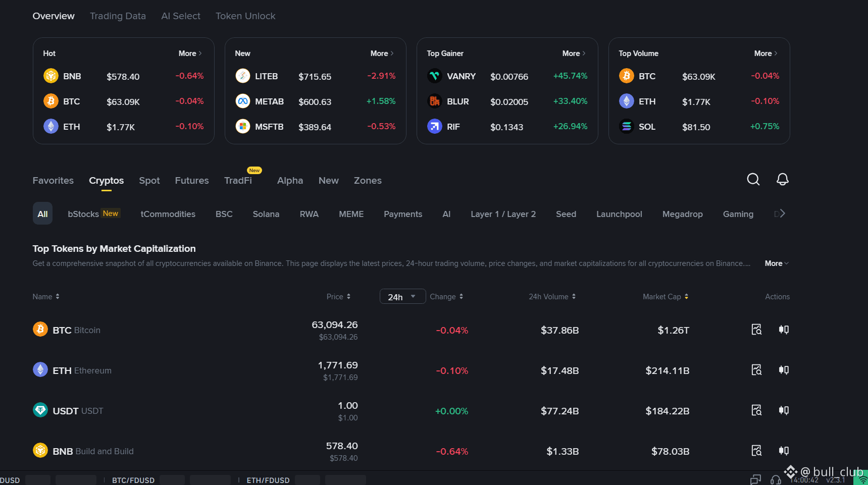Open the headset support icon in footer

776,480
